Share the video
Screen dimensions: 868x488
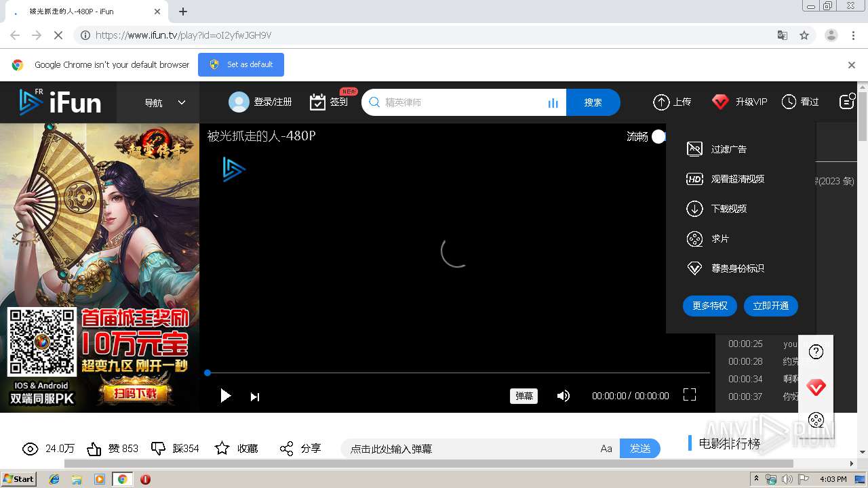287,449
